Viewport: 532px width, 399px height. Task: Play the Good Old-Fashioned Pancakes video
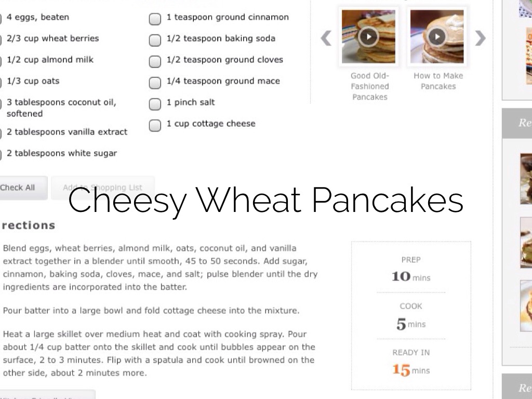[368, 36]
